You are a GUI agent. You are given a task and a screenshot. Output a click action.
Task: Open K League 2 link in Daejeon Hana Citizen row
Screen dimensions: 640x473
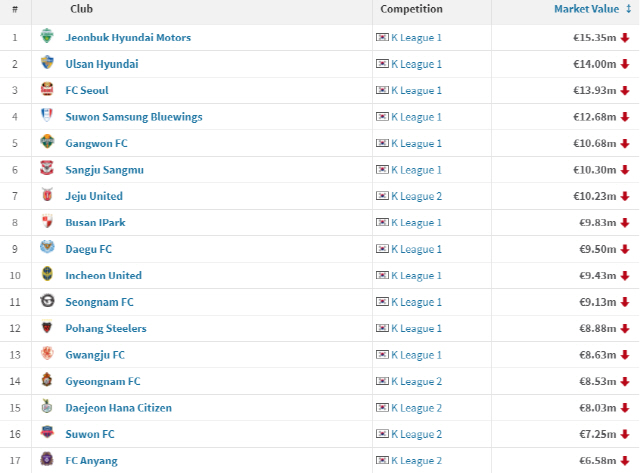416,408
